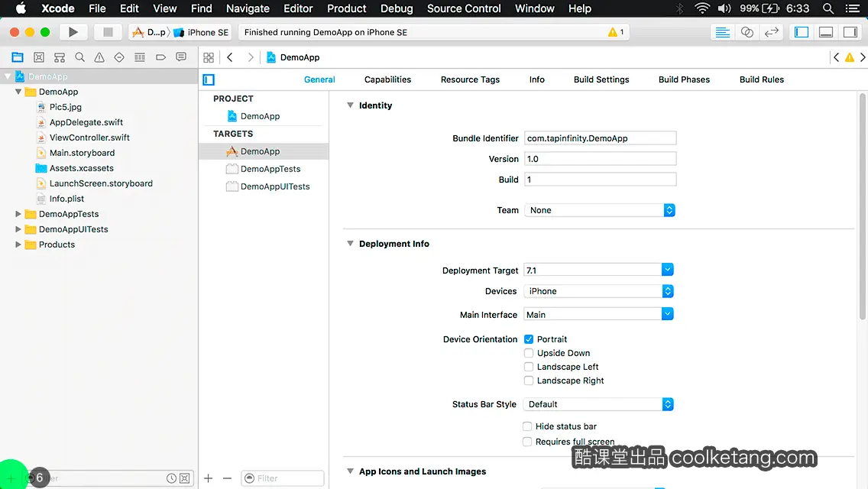Run the app with the Play button

coord(73,32)
